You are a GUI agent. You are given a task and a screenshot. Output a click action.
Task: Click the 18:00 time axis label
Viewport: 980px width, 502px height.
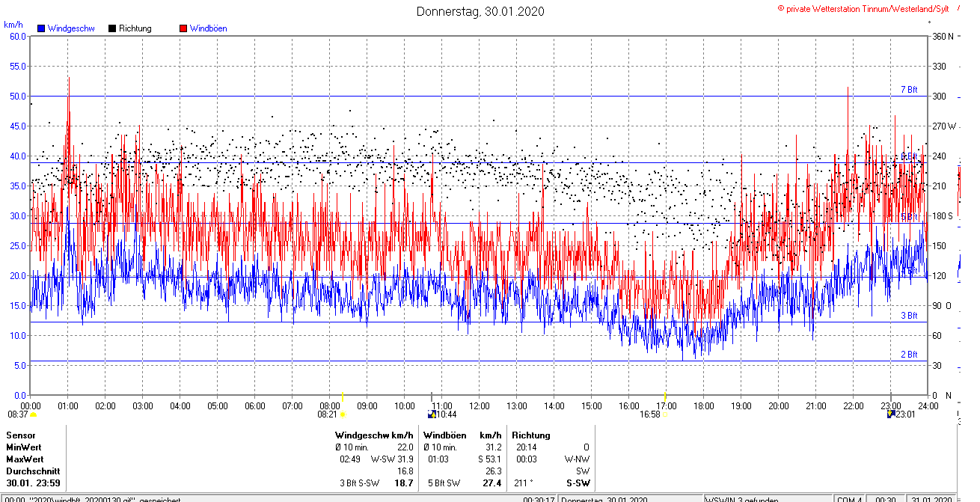pyautogui.click(x=704, y=405)
